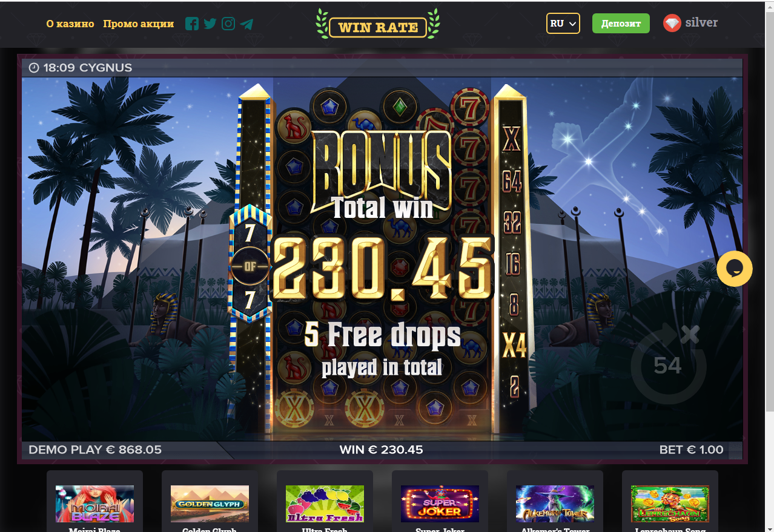Select the Leprechaun Song game thumbnail
The width and height of the screenshot is (774, 532).
(x=670, y=504)
